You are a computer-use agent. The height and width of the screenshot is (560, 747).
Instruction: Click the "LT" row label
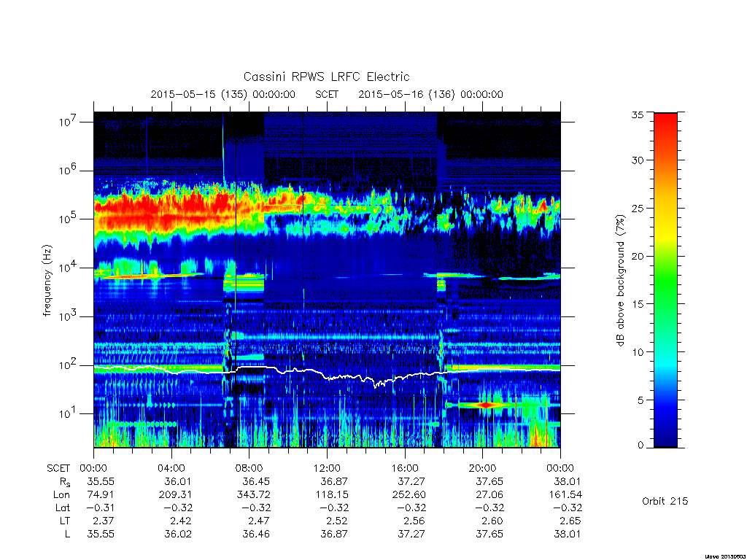[x=65, y=521]
